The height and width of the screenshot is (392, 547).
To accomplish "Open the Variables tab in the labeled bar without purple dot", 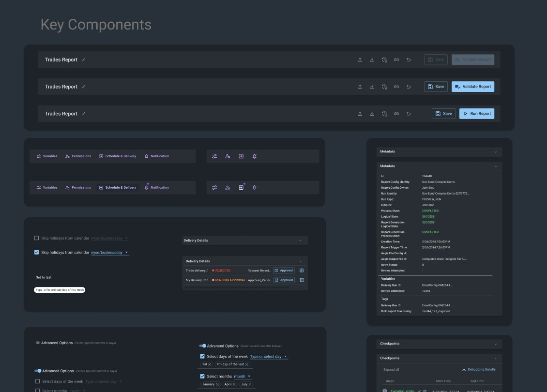I will tap(47, 156).
